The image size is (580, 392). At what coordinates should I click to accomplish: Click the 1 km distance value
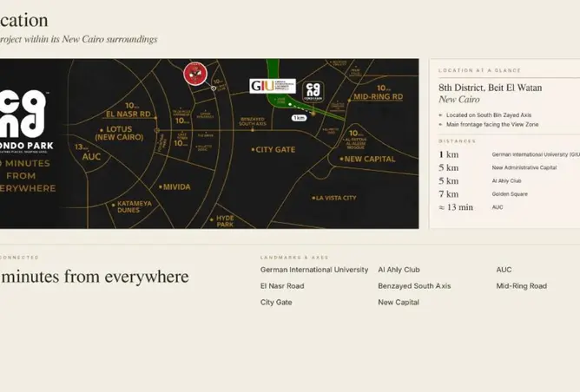point(448,154)
